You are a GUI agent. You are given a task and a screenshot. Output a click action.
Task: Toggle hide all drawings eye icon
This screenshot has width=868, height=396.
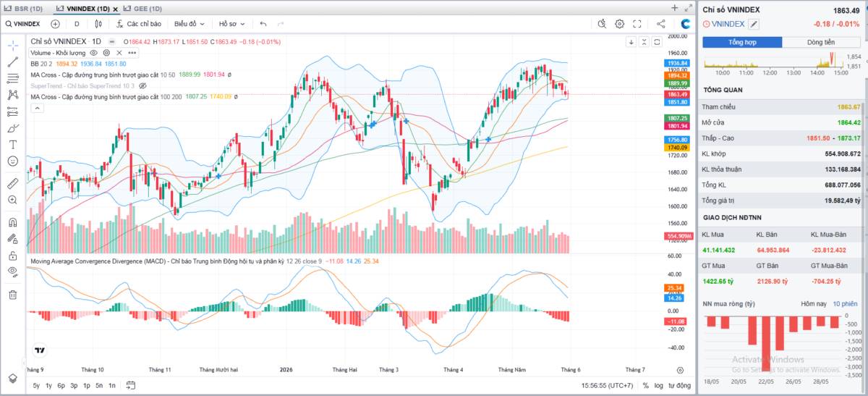(x=12, y=271)
